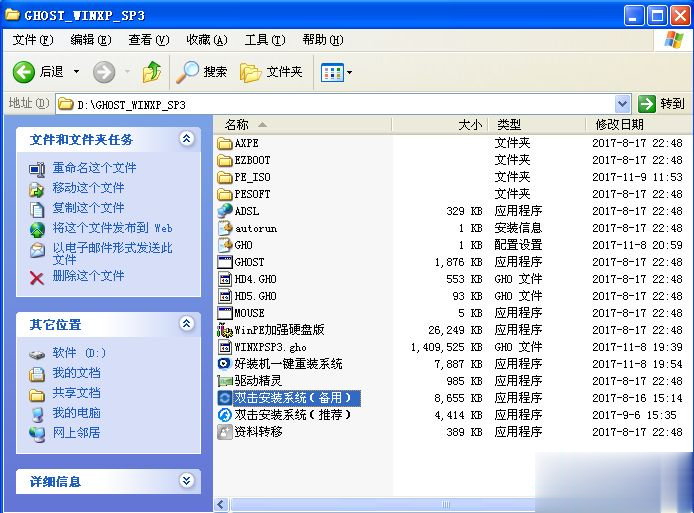Select the WinPE加强硬盘版 file icon
This screenshot has height=513, width=694.
coord(225,330)
